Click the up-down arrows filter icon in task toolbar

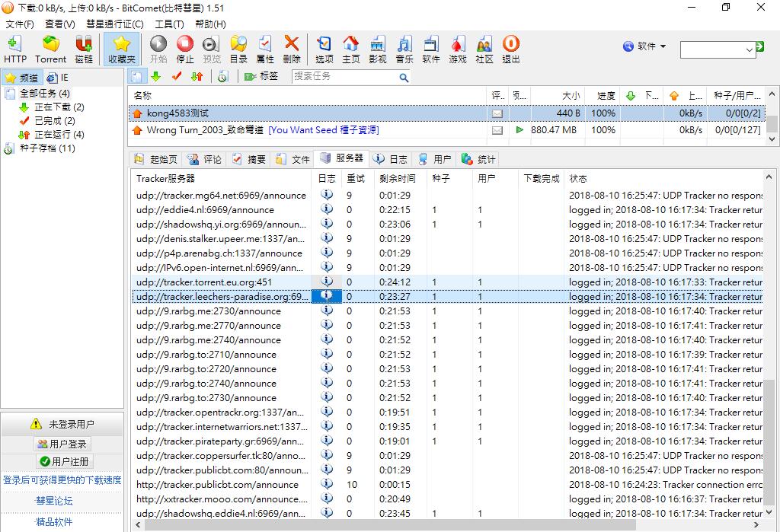click(197, 77)
